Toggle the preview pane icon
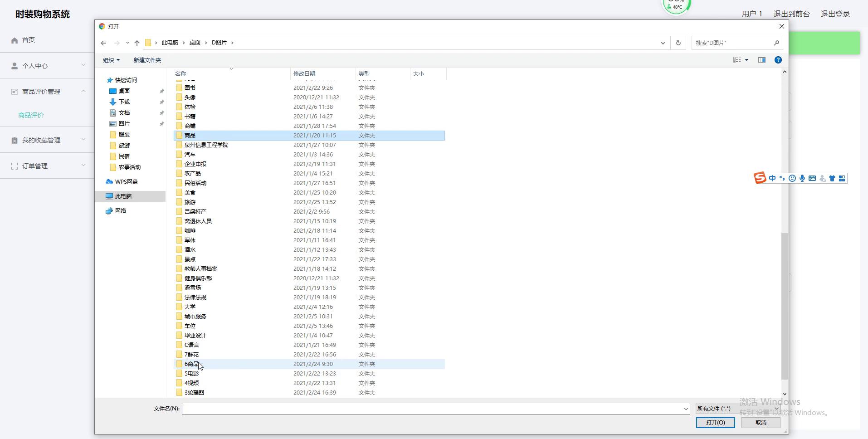This screenshot has height=439, width=868. point(761,60)
